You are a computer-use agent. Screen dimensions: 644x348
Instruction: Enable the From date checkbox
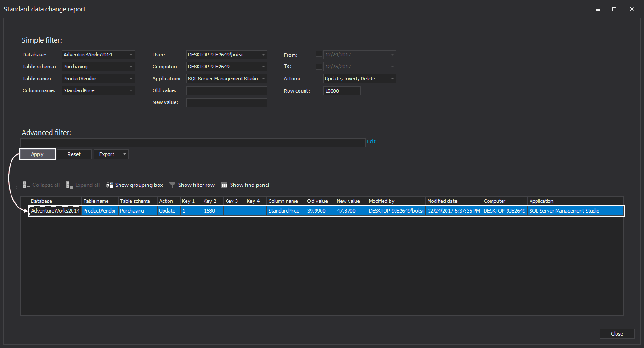pyautogui.click(x=319, y=54)
